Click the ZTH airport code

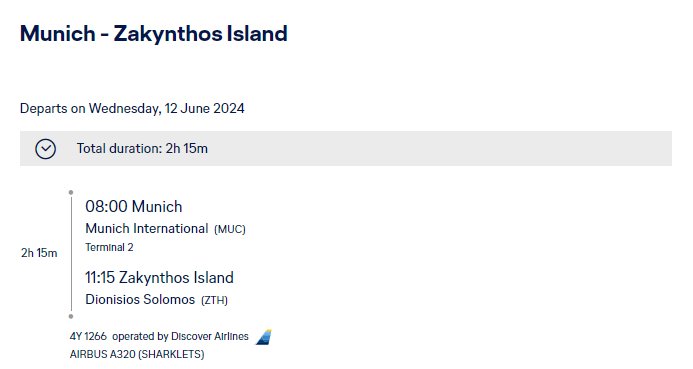(x=214, y=301)
